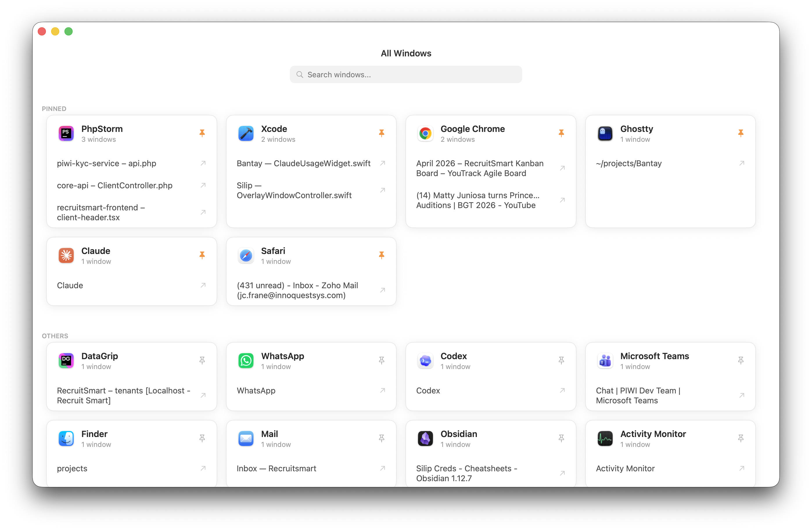The image size is (812, 530).
Task: Unpin Ghostty from pinned apps
Action: pos(741,133)
